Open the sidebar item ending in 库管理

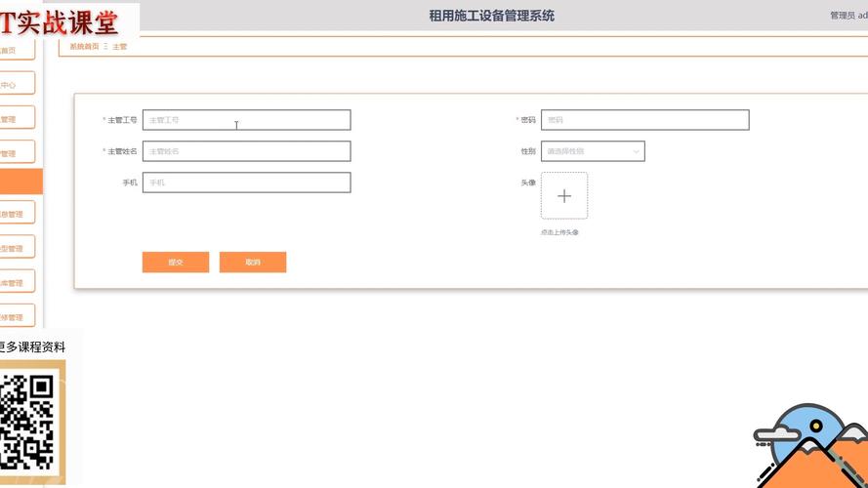[x=17, y=282]
